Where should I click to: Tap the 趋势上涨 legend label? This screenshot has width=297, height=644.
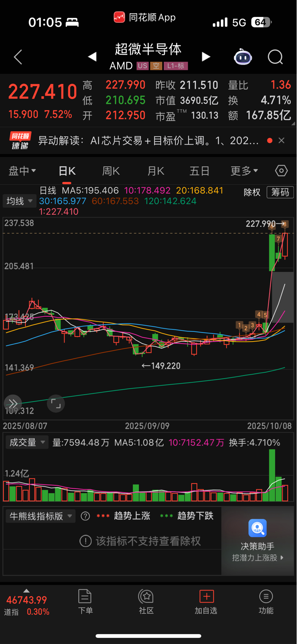click(x=132, y=516)
